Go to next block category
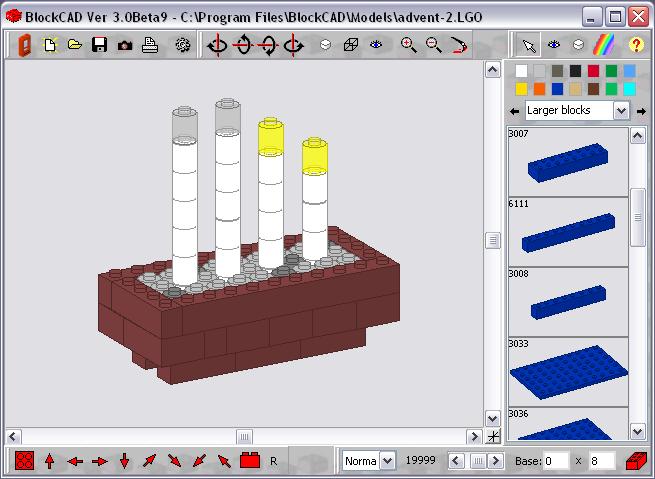The width and height of the screenshot is (655, 479). tap(641, 112)
